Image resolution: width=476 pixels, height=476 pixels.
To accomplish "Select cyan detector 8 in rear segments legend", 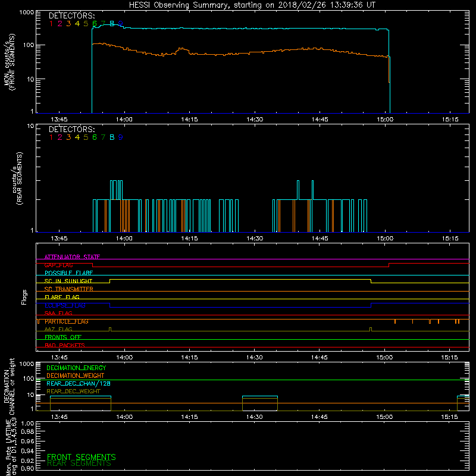I will (x=112, y=137).
